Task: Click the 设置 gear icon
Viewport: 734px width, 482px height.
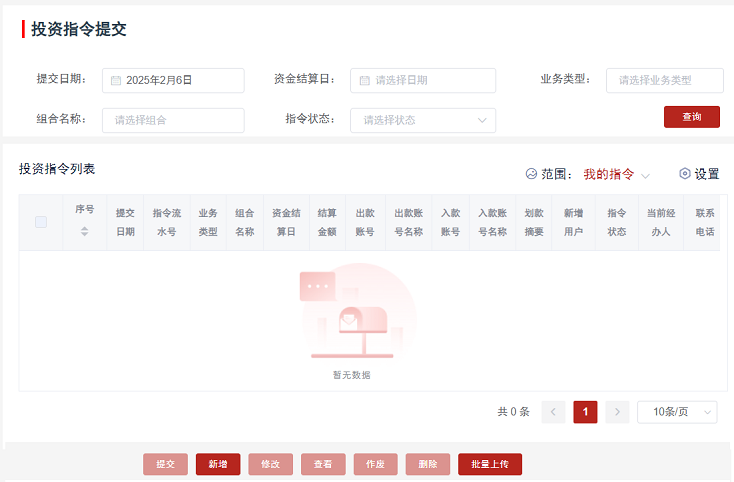Action: (x=685, y=173)
